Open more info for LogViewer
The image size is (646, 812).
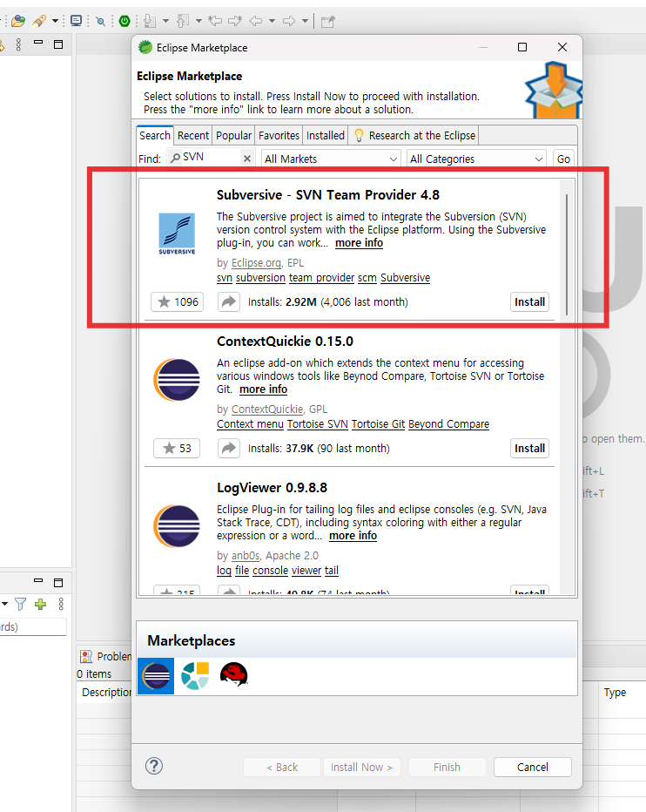click(x=353, y=536)
